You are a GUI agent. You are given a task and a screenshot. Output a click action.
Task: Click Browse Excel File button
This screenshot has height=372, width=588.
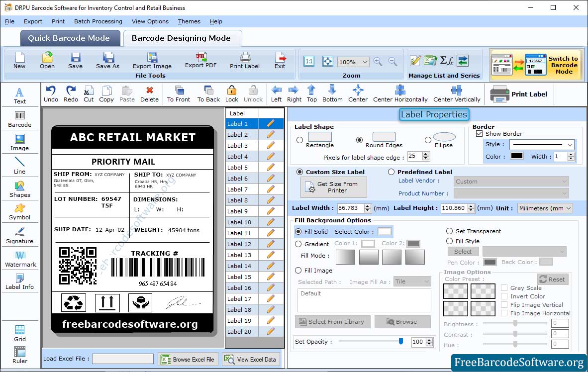click(x=188, y=359)
